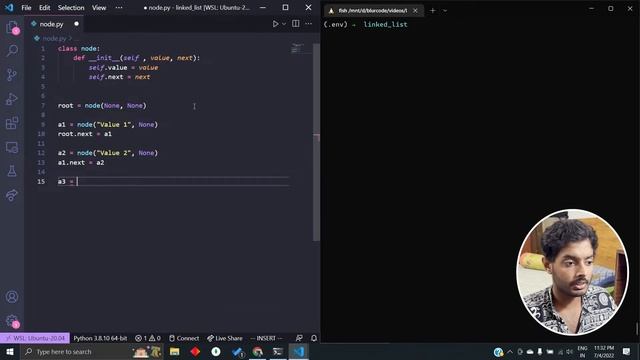This screenshot has height=360, width=640.
Task: Click the INSERT mode indicator
Action: click(x=266, y=338)
